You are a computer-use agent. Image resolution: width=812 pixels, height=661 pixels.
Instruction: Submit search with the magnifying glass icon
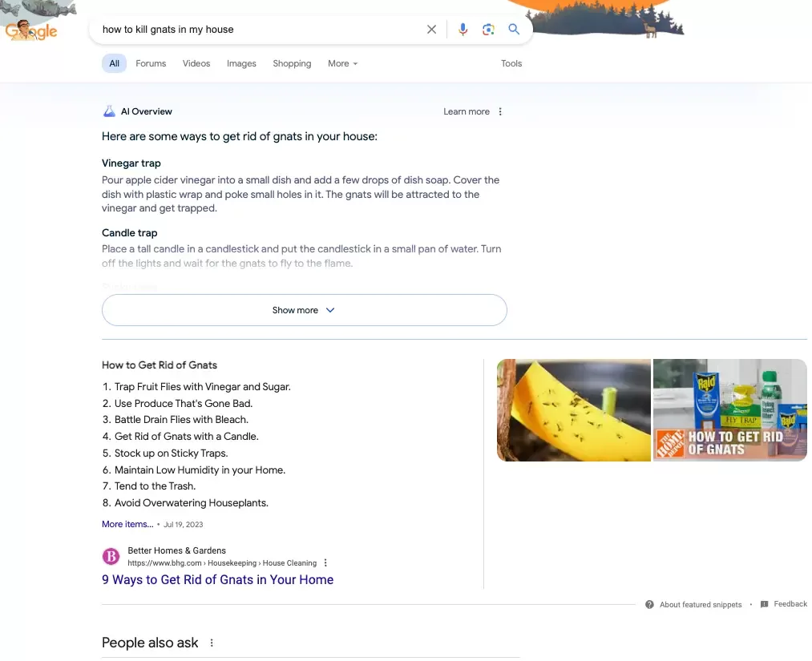(x=514, y=30)
